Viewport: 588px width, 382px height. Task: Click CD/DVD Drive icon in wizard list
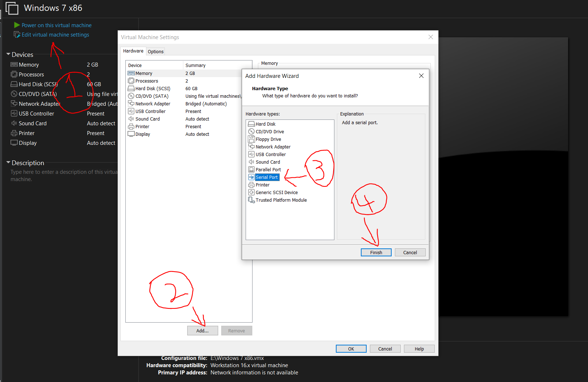[251, 131]
